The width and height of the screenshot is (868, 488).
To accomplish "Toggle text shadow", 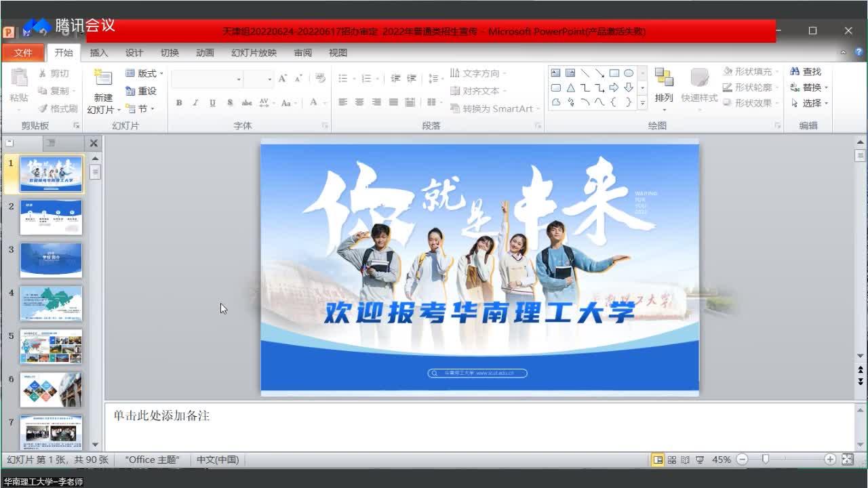I will [230, 103].
